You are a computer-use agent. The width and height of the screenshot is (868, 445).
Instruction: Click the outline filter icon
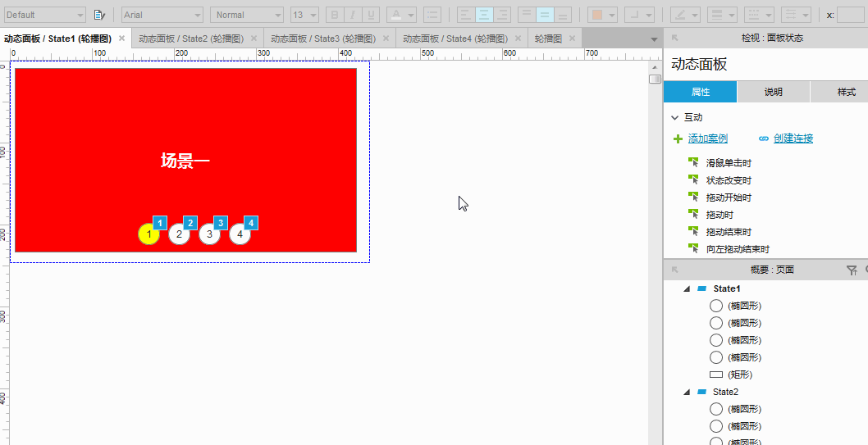(852, 270)
